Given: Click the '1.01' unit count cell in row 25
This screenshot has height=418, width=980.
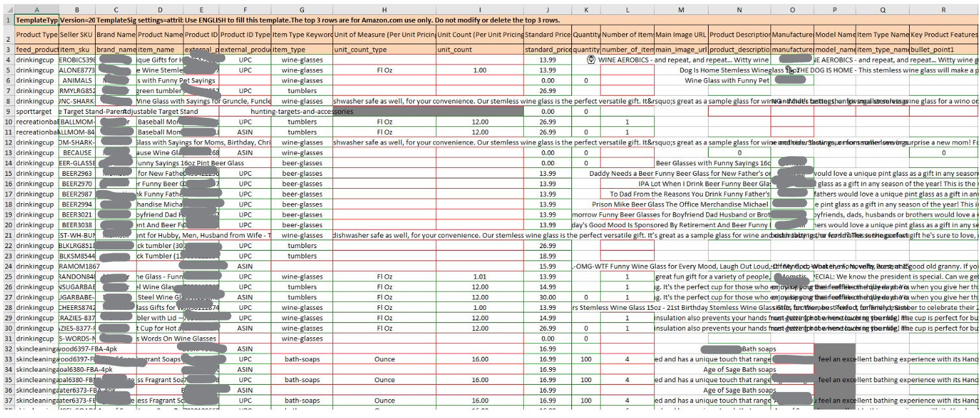Looking at the screenshot, I should [x=480, y=277].
